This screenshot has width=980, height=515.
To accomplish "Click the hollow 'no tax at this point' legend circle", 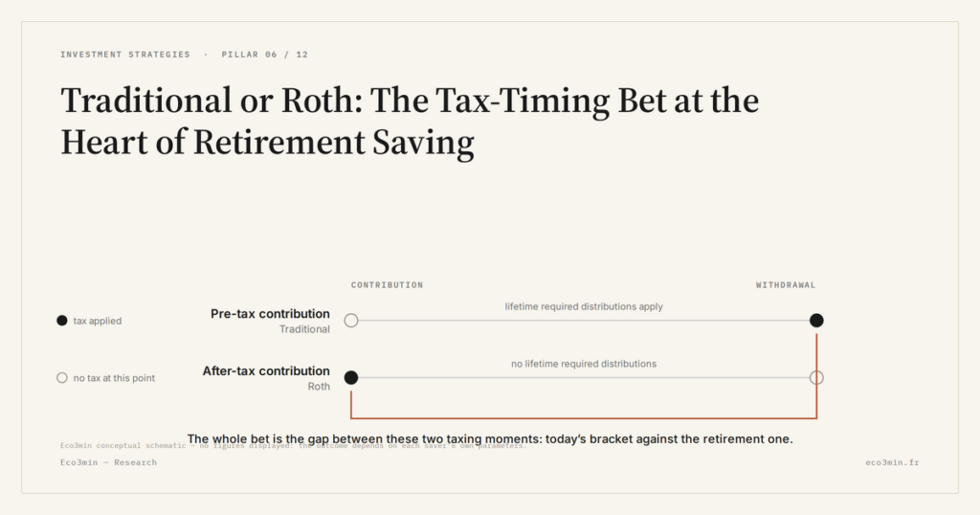I will pos(62,377).
